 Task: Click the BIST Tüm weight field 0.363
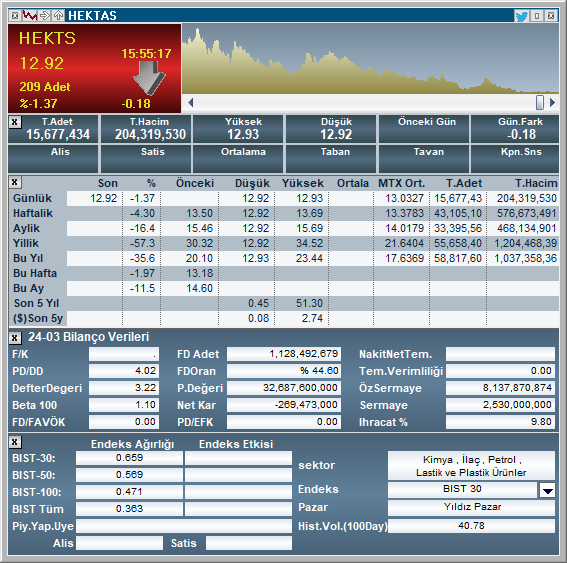click(129, 509)
